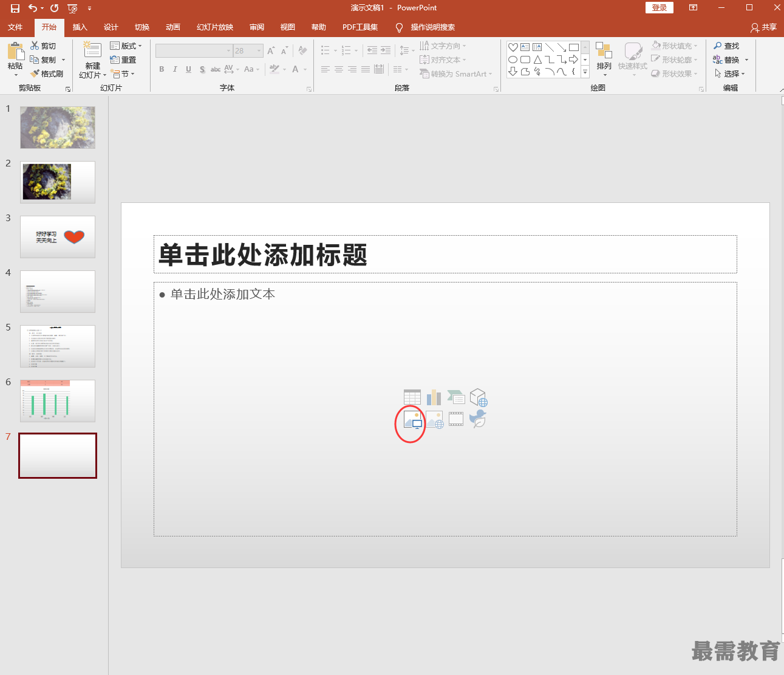The height and width of the screenshot is (675, 784).
Task: Start slideshow from beginning in quick access toolbar
Action: (x=73, y=8)
